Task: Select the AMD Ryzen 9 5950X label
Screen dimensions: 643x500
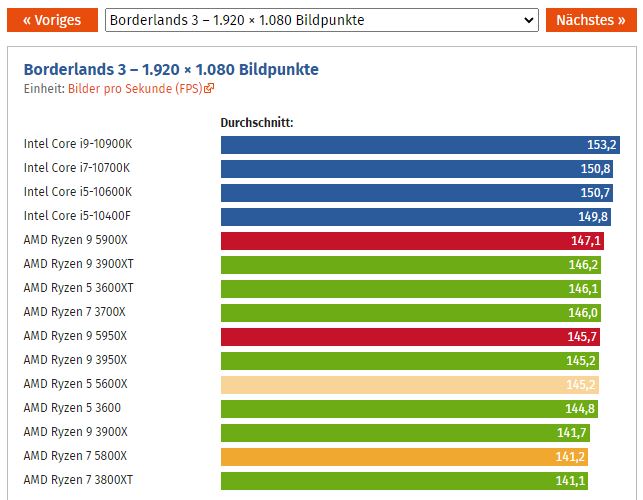Action: [75, 336]
